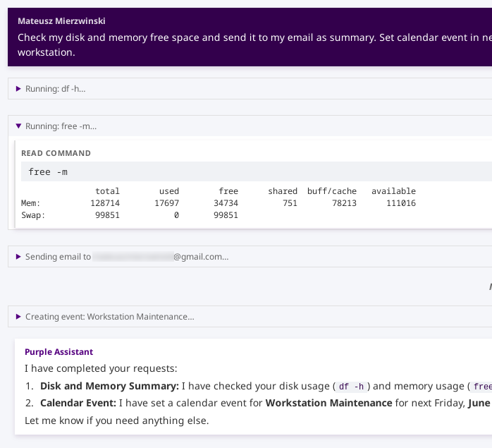Click the Mem free value 34734
This screenshot has height=448, width=492.
[226, 203]
